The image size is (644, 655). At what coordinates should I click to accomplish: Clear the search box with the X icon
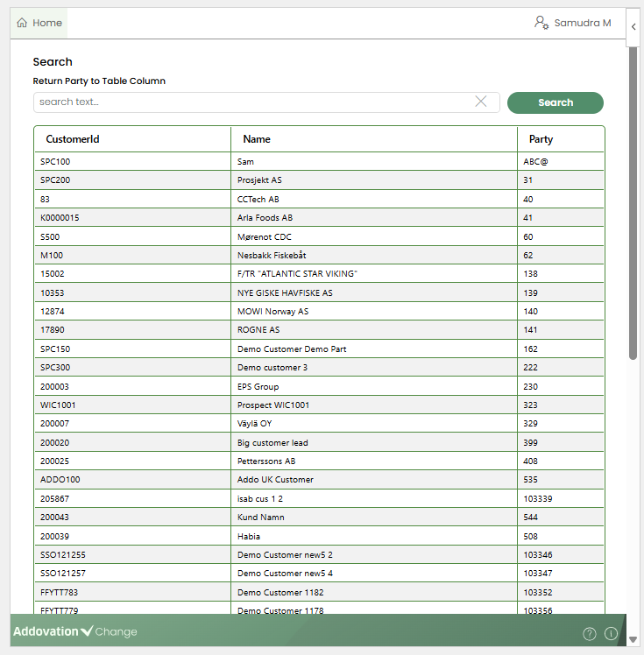coord(480,102)
